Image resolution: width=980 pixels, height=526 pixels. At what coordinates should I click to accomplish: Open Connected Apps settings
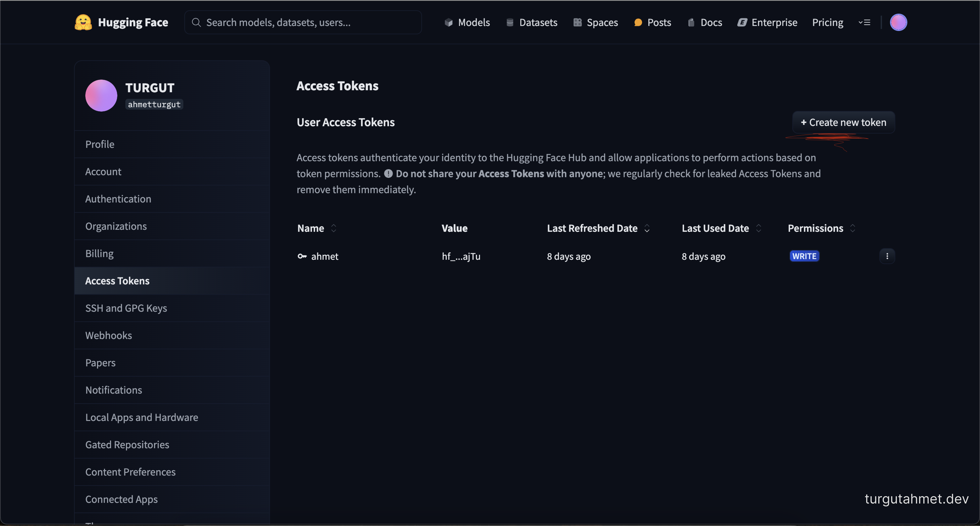coord(172,499)
